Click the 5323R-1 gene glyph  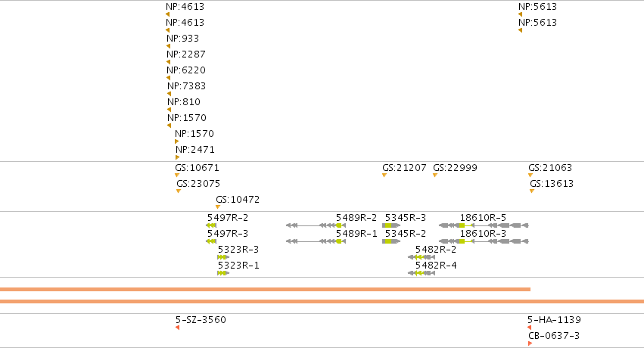tap(223, 273)
